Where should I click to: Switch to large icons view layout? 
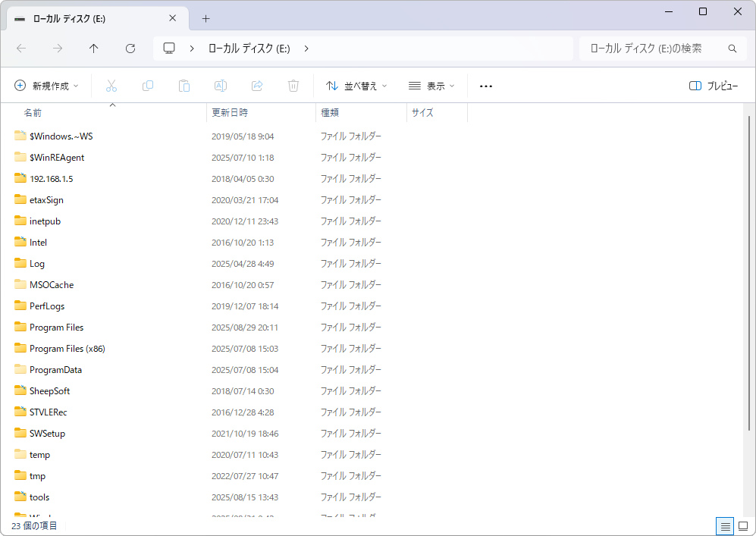click(743, 525)
